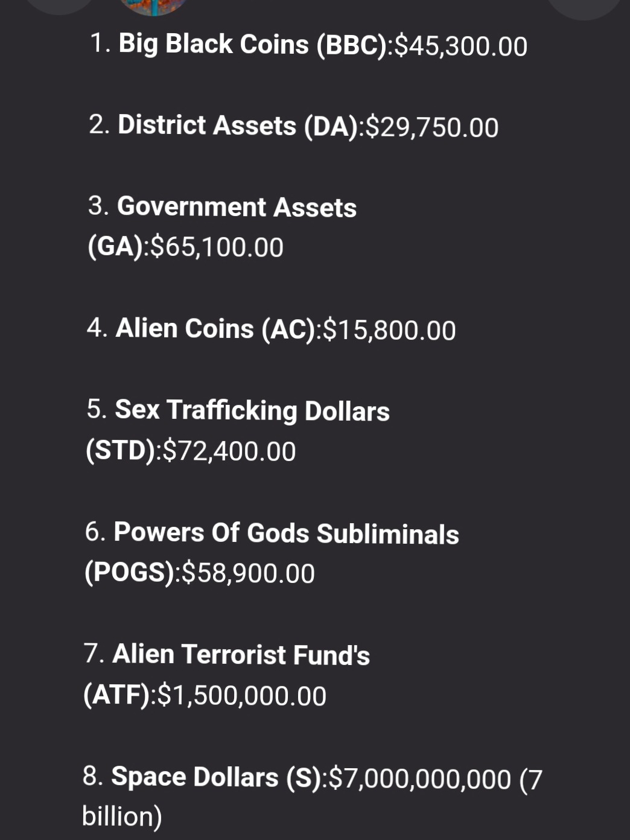The height and width of the screenshot is (840, 630).
Task: Click the $15,800.00 amount
Action: (x=389, y=330)
